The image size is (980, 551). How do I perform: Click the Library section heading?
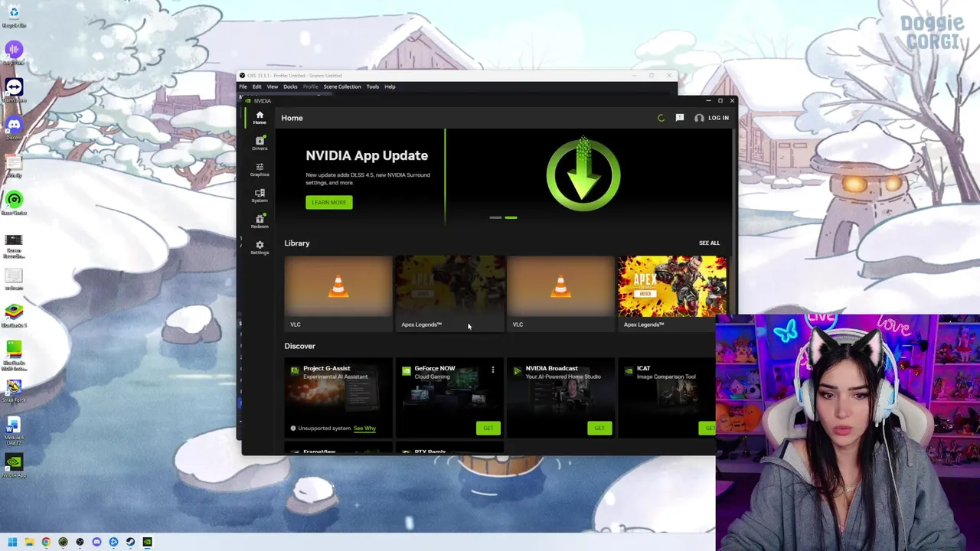[x=297, y=243]
